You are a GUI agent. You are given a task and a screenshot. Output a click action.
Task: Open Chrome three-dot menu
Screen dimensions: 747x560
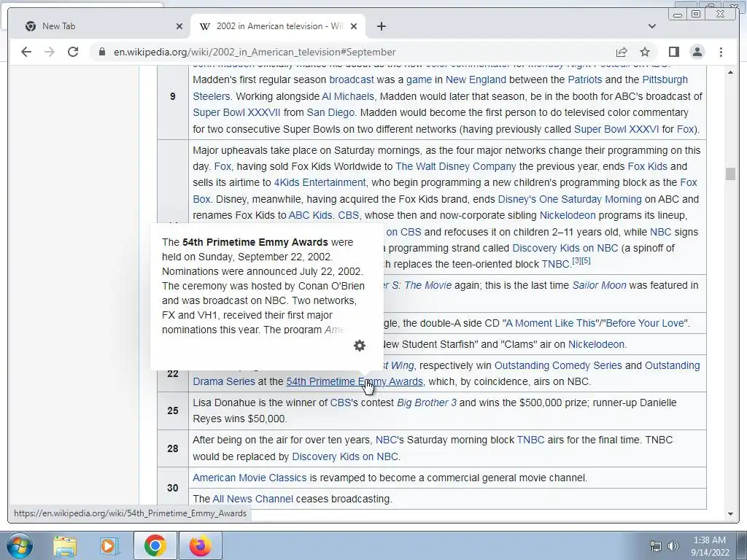(721, 52)
